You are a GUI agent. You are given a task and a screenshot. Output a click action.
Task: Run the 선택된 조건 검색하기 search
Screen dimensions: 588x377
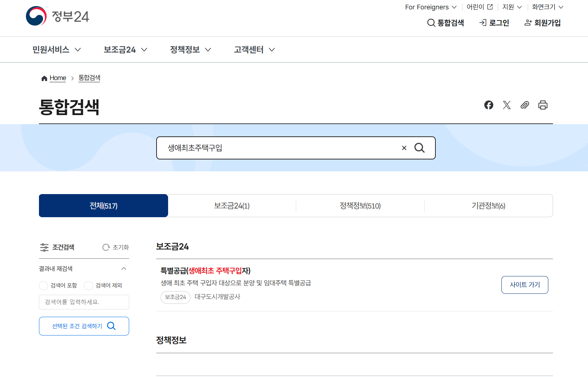[x=84, y=326]
